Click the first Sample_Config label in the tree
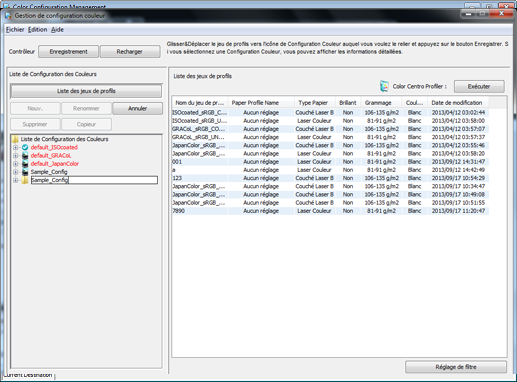 (49, 172)
